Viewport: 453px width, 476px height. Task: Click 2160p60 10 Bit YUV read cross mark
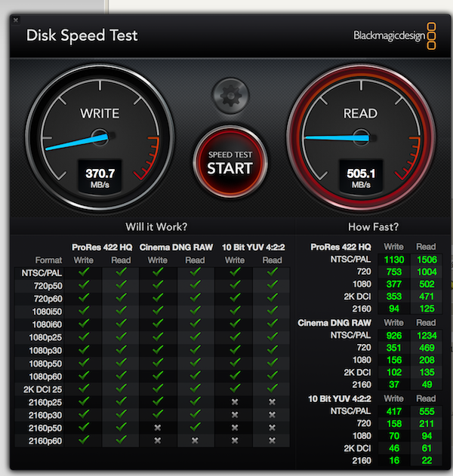pos(272,441)
